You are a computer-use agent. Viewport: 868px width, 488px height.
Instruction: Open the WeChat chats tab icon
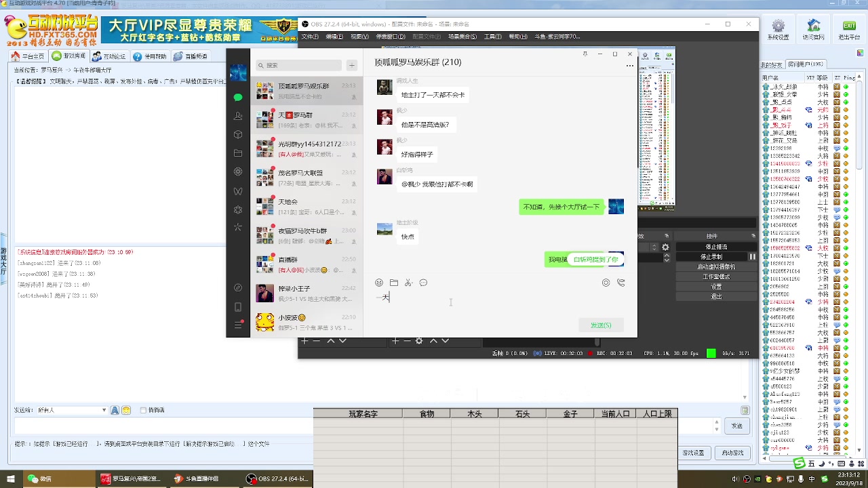(238, 98)
